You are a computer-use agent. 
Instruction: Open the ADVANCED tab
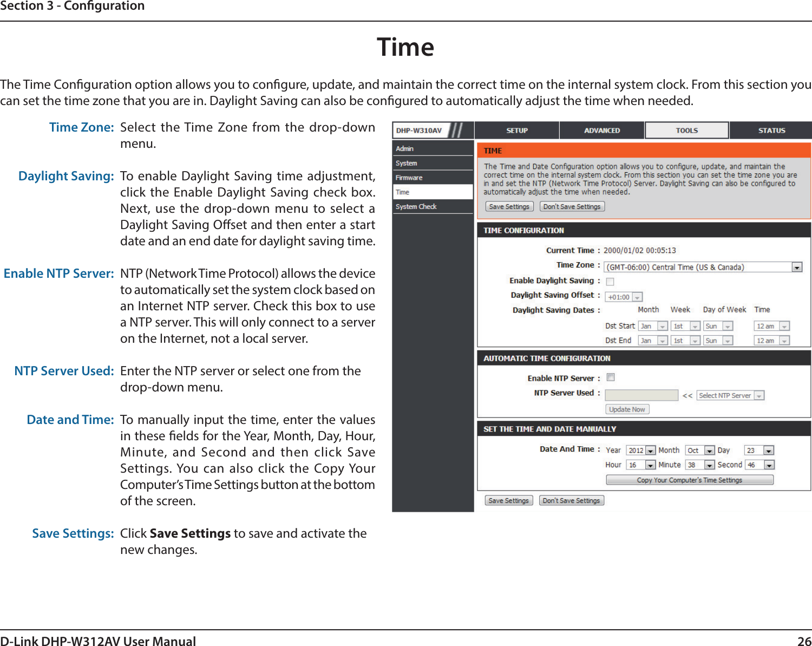point(601,130)
